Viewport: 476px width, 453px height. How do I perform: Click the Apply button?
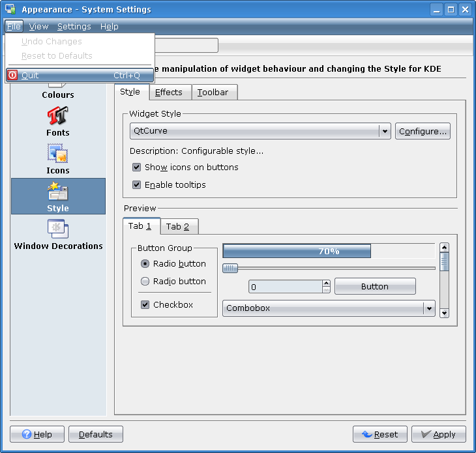pos(439,434)
